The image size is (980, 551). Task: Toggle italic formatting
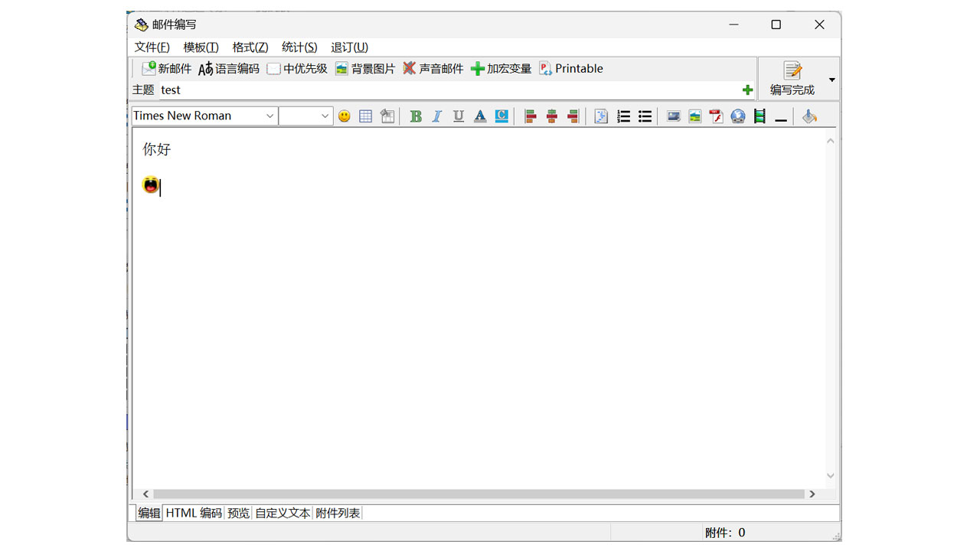tap(437, 116)
